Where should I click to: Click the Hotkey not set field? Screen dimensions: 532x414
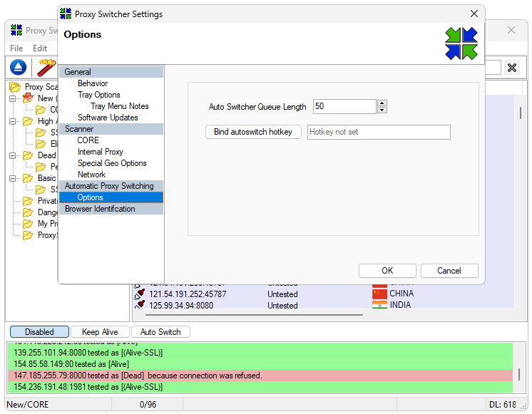click(379, 133)
